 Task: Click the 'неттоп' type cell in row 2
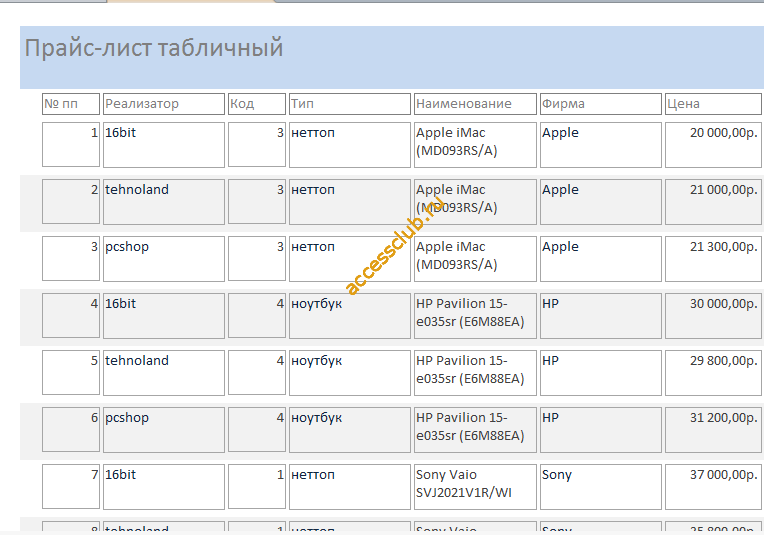(x=350, y=202)
